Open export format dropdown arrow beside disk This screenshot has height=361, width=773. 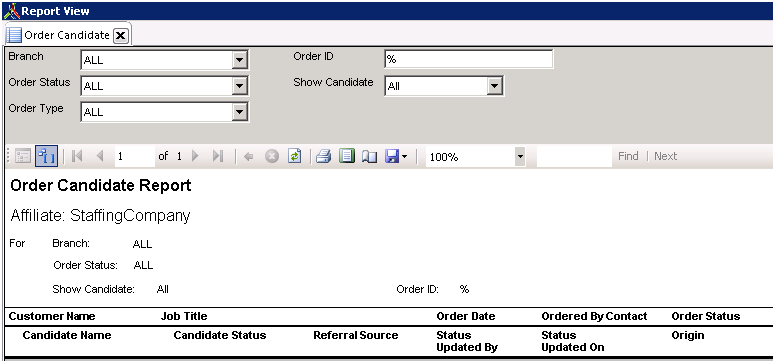(x=405, y=157)
